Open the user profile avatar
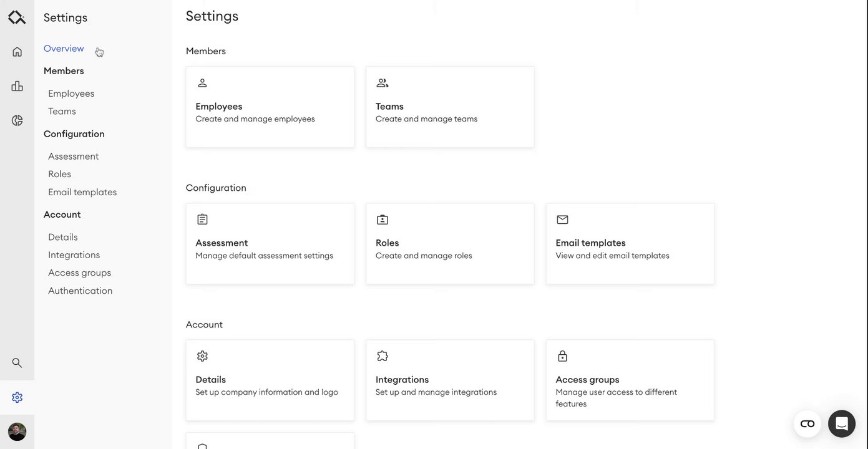Viewport: 868px width, 449px height. point(17,432)
